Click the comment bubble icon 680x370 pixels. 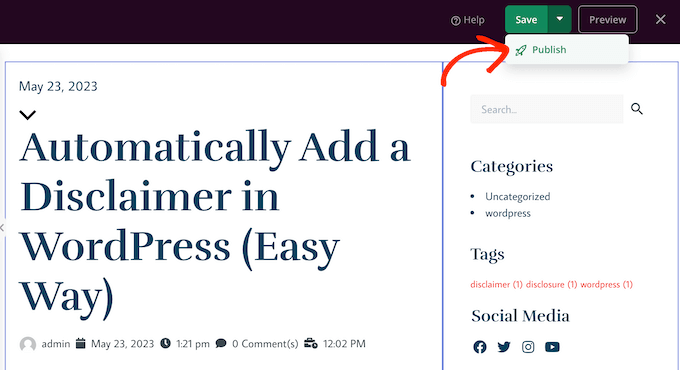221,344
